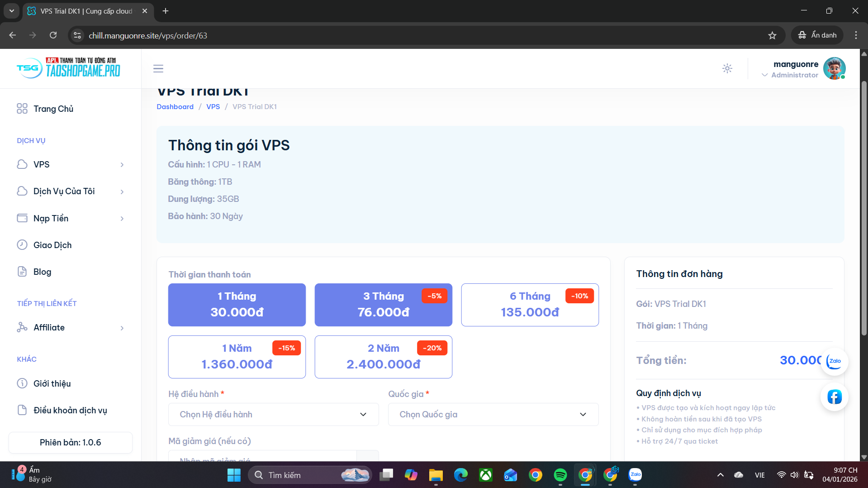The width and height of the screenshot is (868, 488).
Task: Select the 1 Năm payment option
Action: (x=237, y=357)
